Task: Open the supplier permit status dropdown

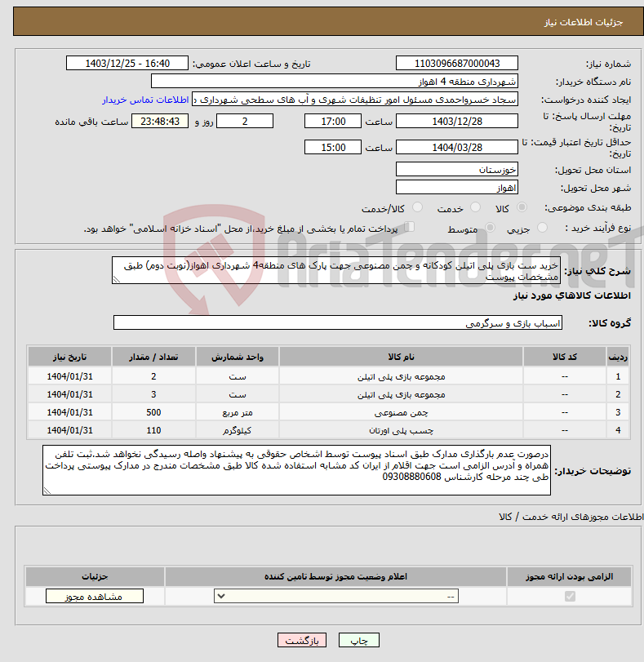Action: coord(336,596)
